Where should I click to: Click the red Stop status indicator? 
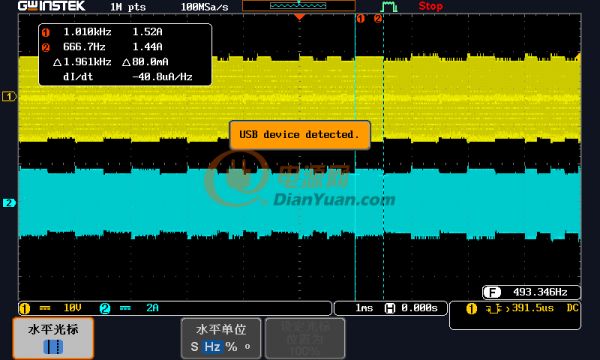[x=430, y=6]
